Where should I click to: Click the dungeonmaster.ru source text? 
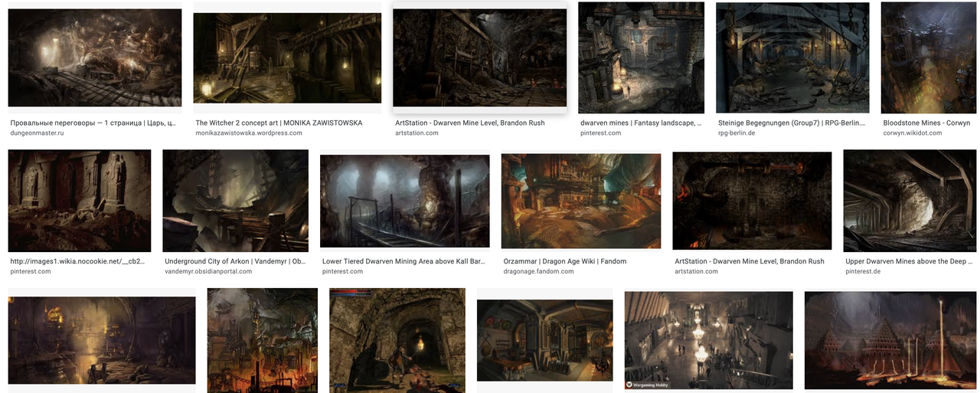[x=37, y=133]
